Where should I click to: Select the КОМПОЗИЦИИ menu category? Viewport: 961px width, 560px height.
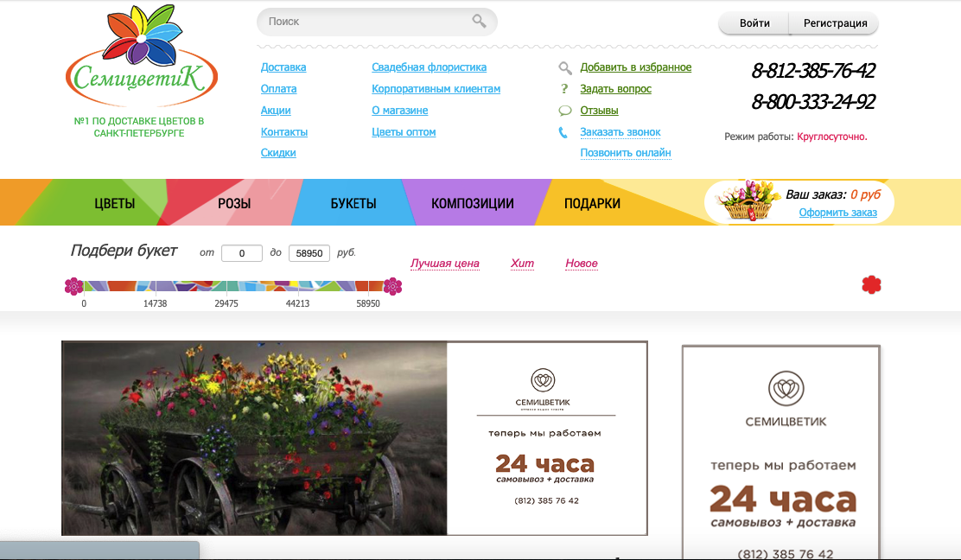[x=472, y=204]
